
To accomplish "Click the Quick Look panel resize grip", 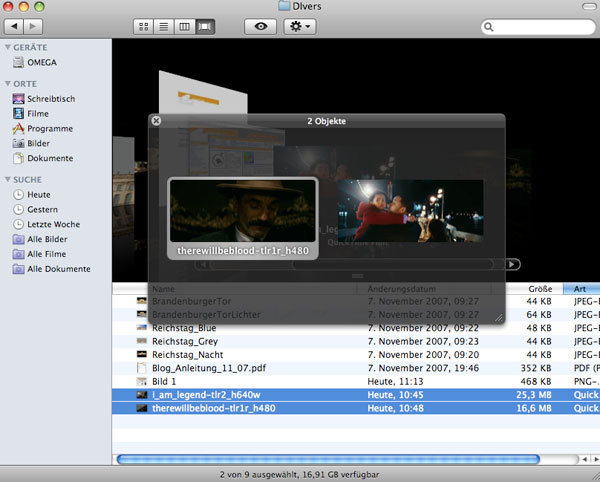I will 499,318.
